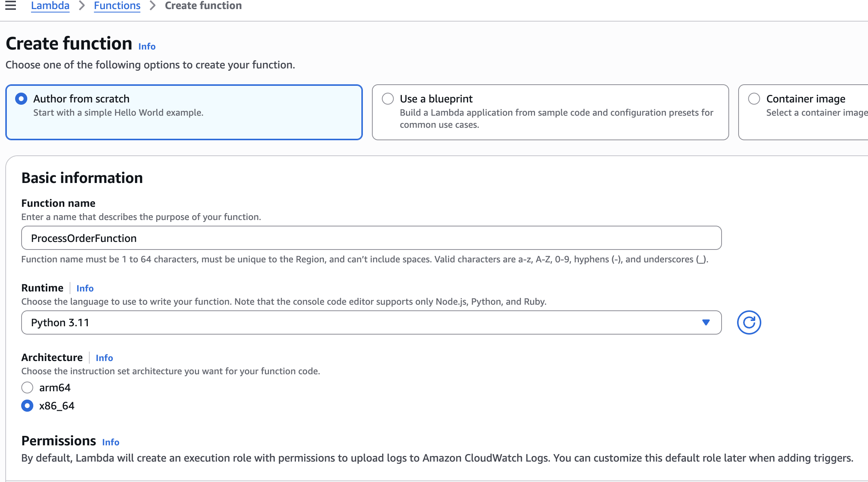This screenshot has width=868, height=482.
Task: Click the Basic information heading
Action: pos(82,178)
